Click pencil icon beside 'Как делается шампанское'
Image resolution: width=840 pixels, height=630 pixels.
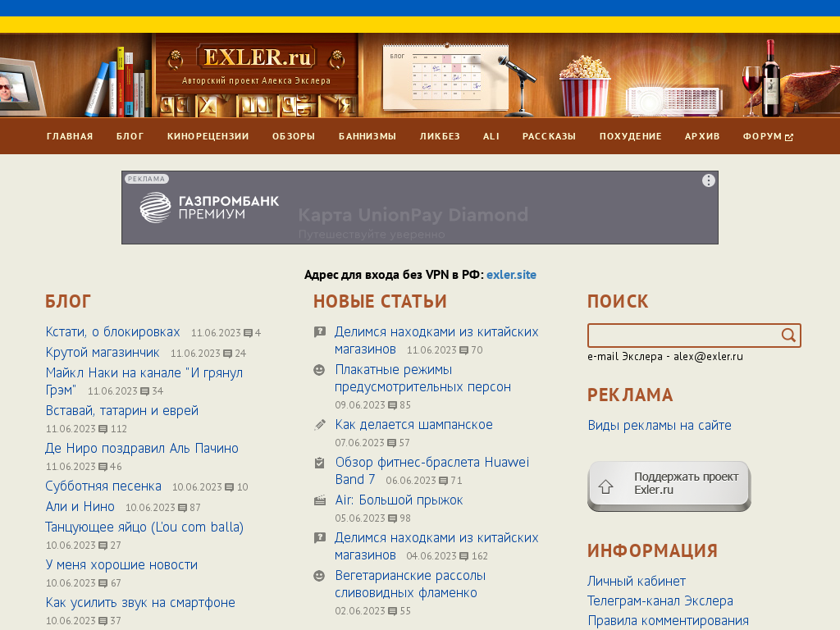[320, 425]
